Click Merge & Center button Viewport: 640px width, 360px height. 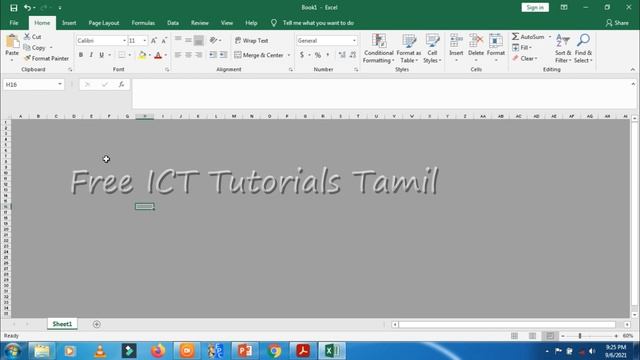(x=259, y=55)
